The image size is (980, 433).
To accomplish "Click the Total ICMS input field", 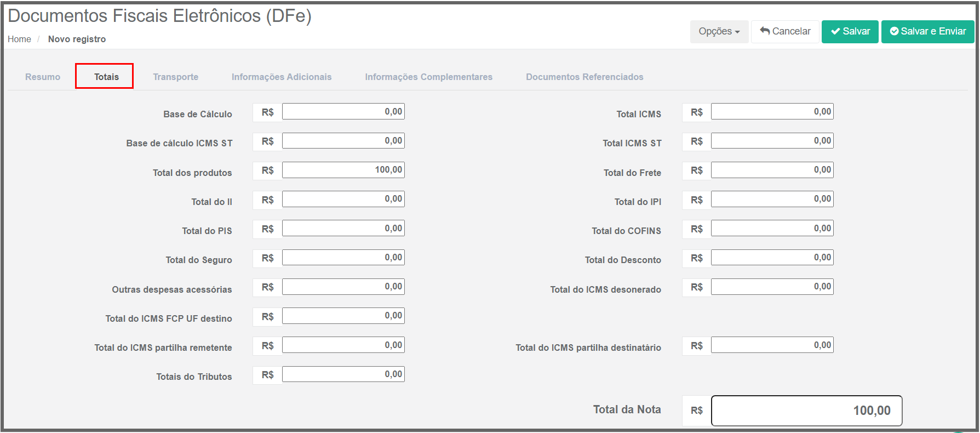I will (x=772, y=112).
